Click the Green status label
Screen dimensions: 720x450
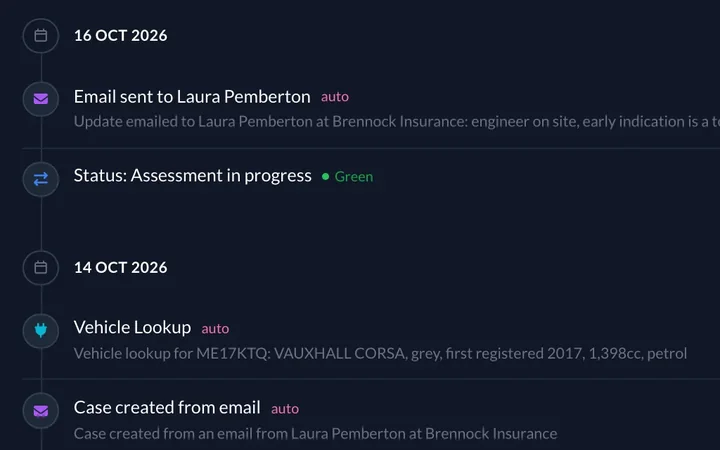[x=354, y=176]
